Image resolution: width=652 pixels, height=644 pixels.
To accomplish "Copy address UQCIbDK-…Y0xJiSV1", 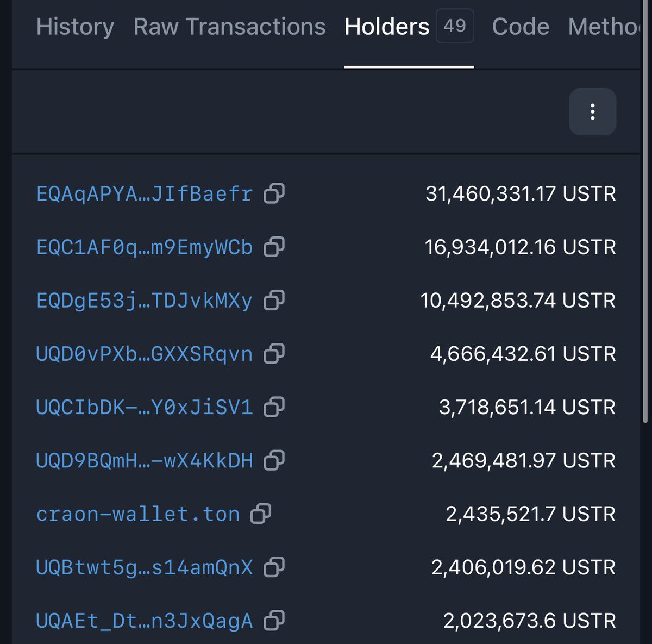I will [x=274, y=407].
